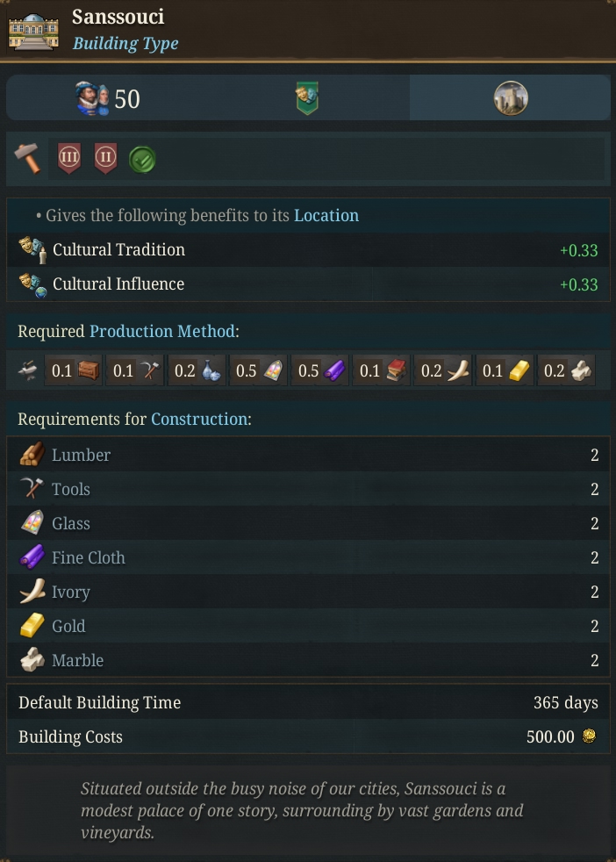Click the Fine Cloth requirement row

(x=308, y=557)
